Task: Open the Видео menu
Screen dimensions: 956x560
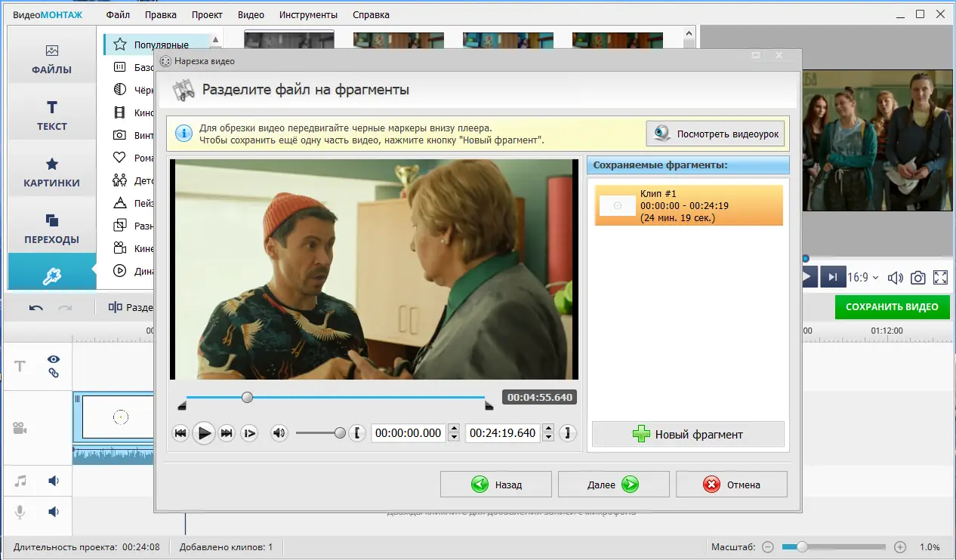Action: pos(251,14)
